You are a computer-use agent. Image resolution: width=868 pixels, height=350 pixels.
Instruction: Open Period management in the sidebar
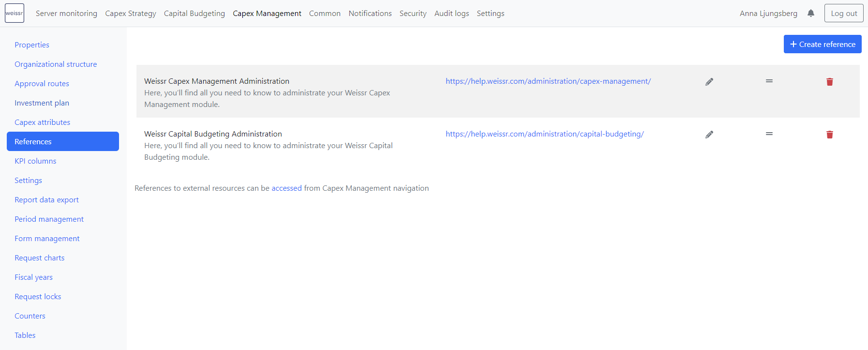(x=49, y=219)
